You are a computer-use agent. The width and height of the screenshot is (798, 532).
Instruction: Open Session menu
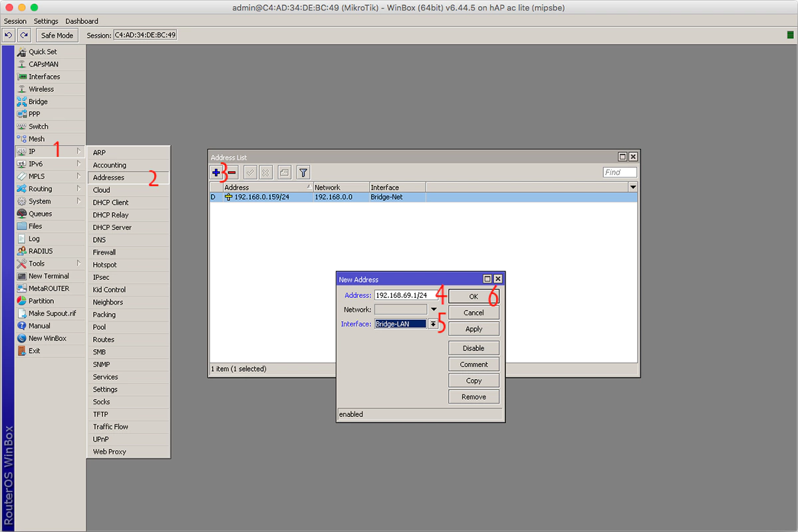coord(15,21)
